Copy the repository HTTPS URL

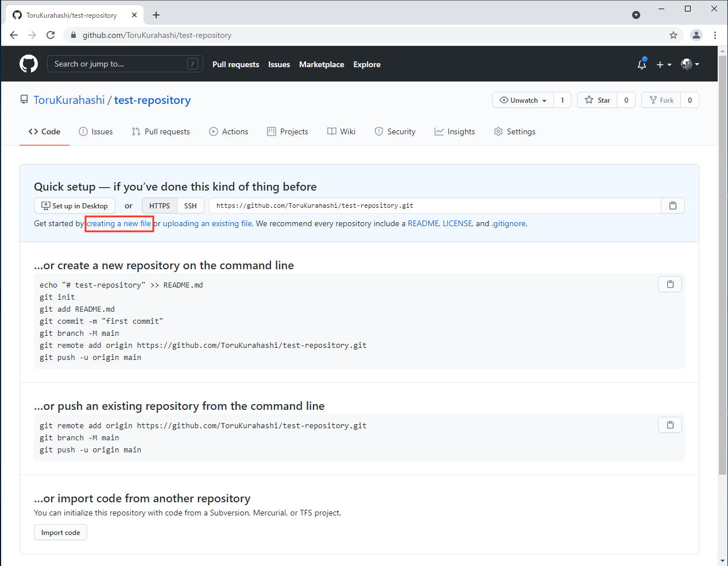673,206
